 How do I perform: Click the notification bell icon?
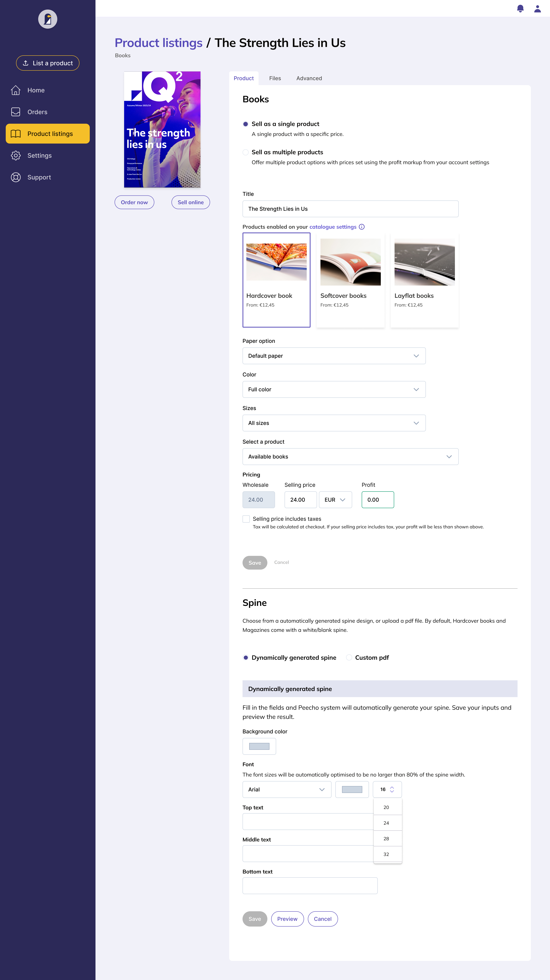tap(520, 8)
